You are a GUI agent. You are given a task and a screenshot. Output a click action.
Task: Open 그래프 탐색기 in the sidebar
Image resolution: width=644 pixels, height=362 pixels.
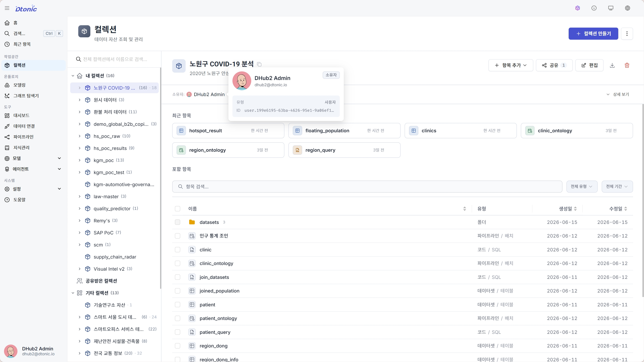34,96
